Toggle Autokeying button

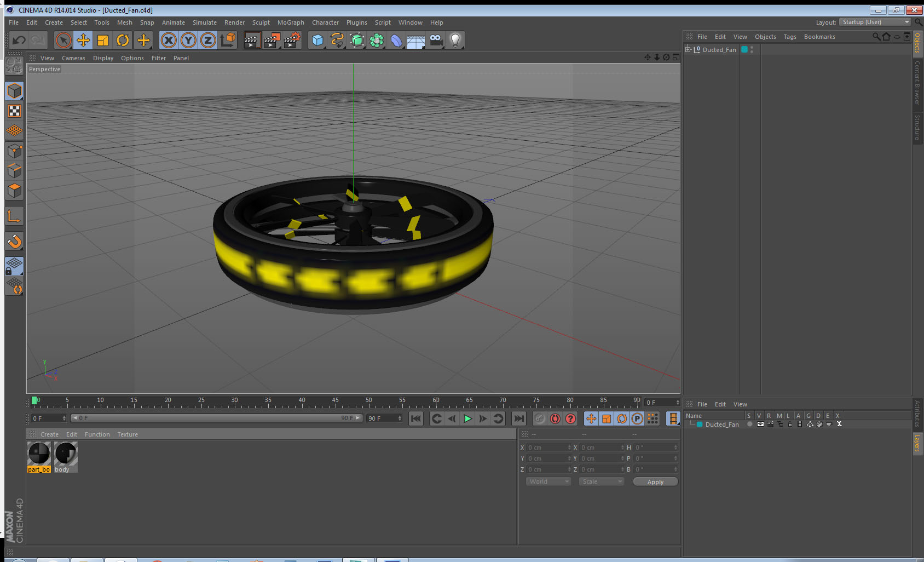pos(555,418)
